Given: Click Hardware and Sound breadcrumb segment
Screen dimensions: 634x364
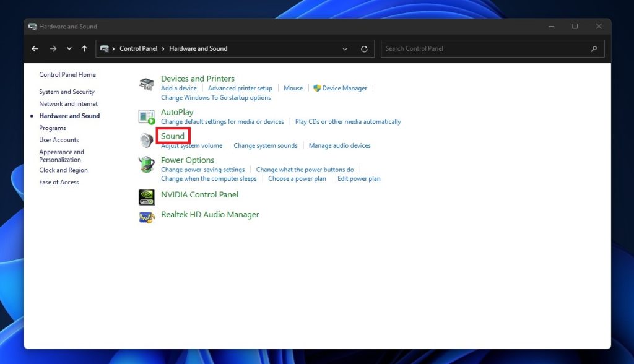Looking at the screenshot, I should 198,48.
